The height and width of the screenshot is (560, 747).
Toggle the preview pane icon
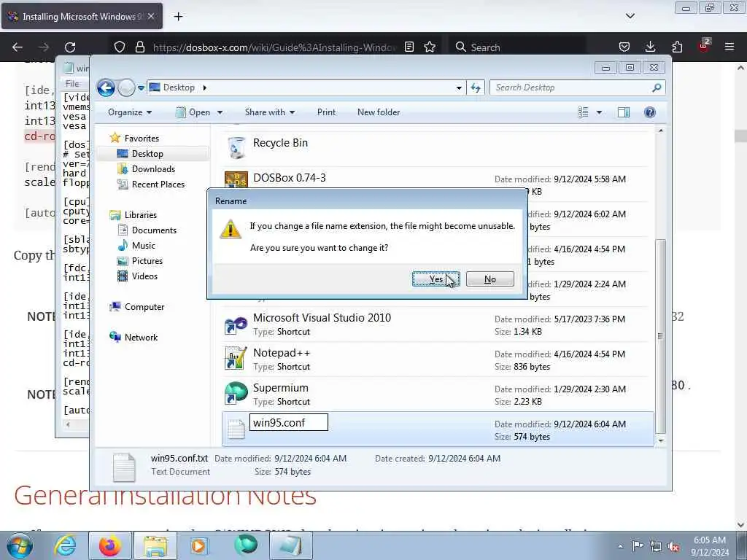tap(624, 112)
